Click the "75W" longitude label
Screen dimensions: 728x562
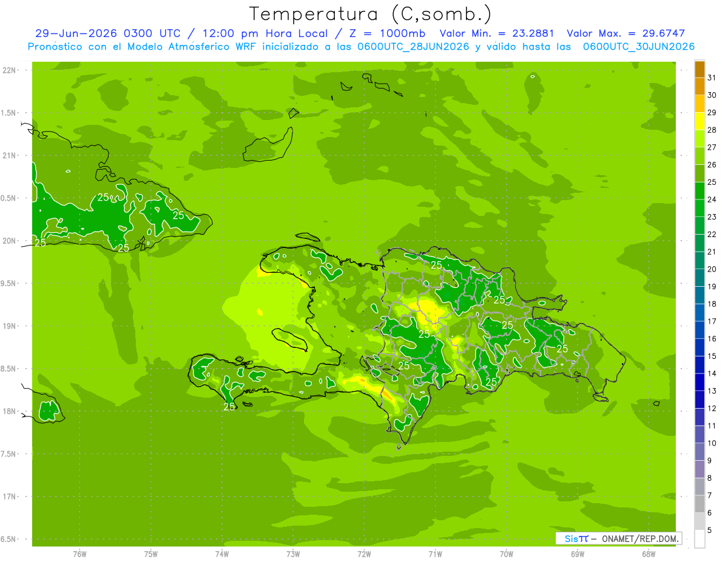coord(151,554)
